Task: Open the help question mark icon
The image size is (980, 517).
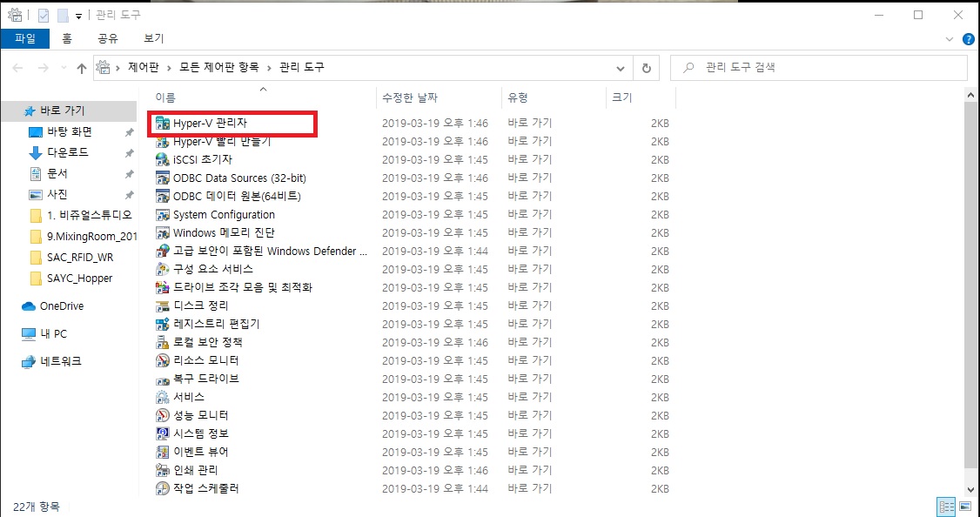Action: pos(968,39)
